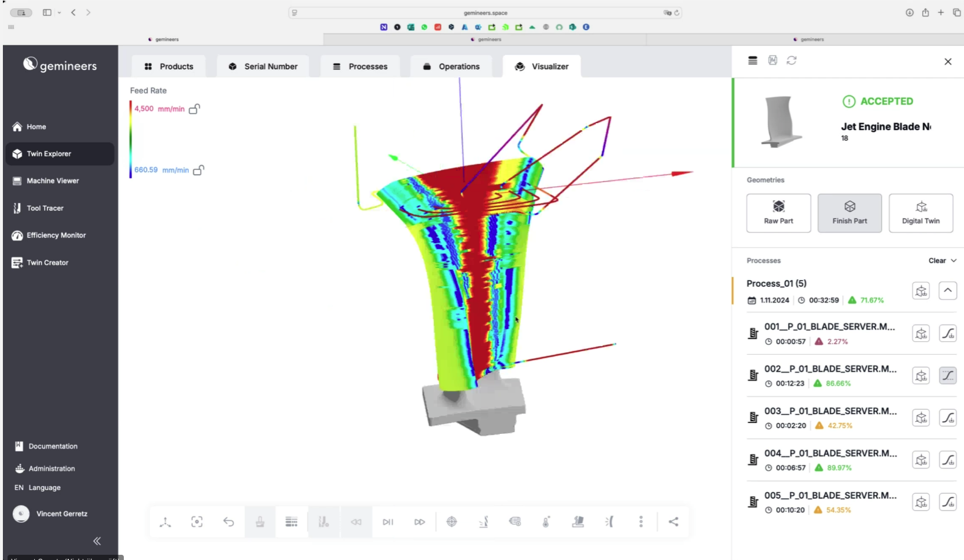This screenshot has width=964, height=560.
Task: Open the EN Language selector
Action: 38,488
